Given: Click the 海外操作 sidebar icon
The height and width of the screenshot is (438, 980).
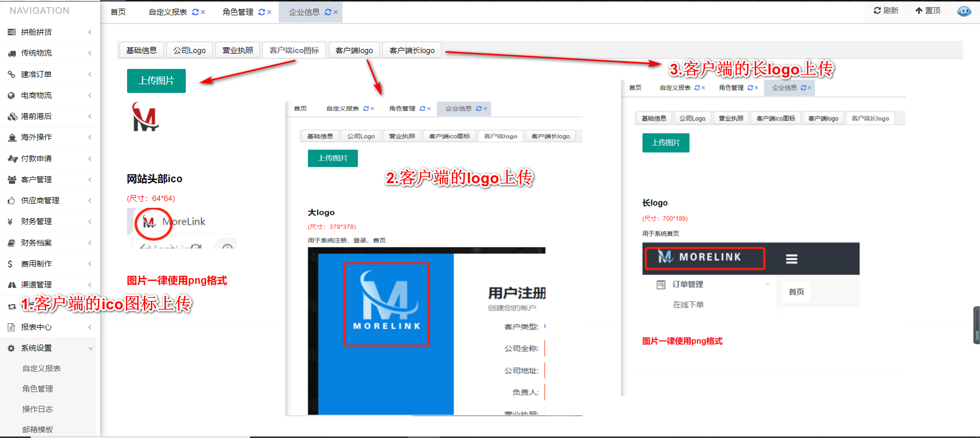Looking at the screenshot, I should [12, 137].
